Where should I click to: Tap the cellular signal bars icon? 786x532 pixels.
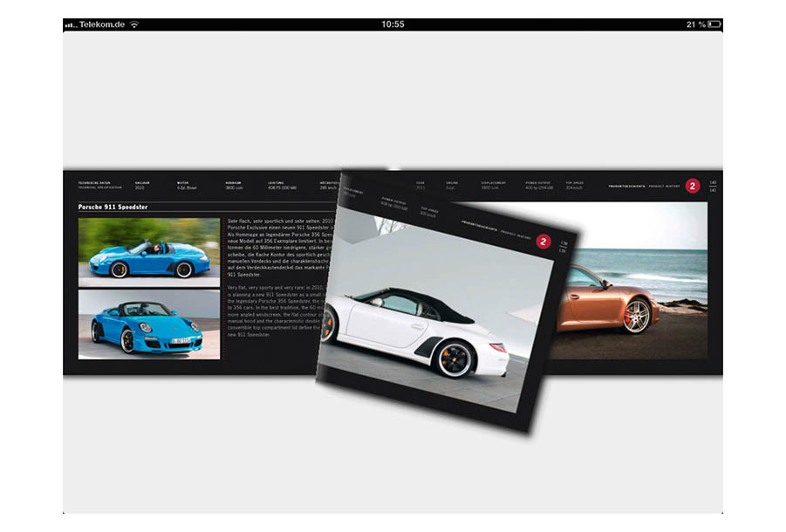point(71,24)
